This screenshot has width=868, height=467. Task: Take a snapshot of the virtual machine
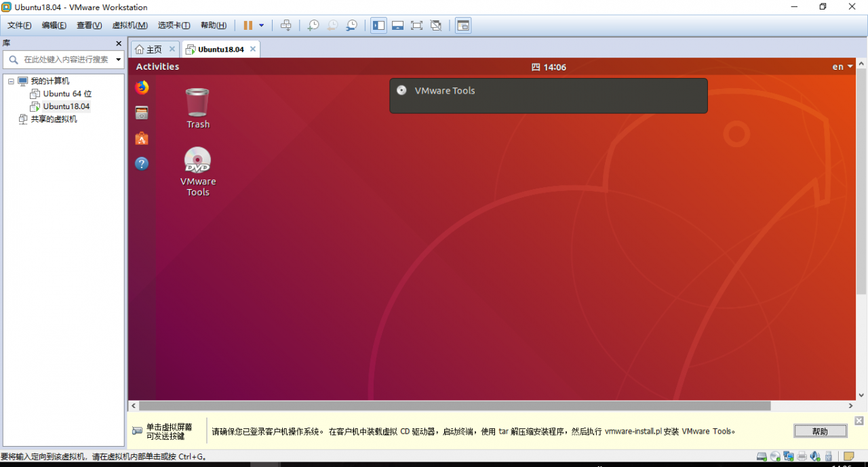pos(313,26)
